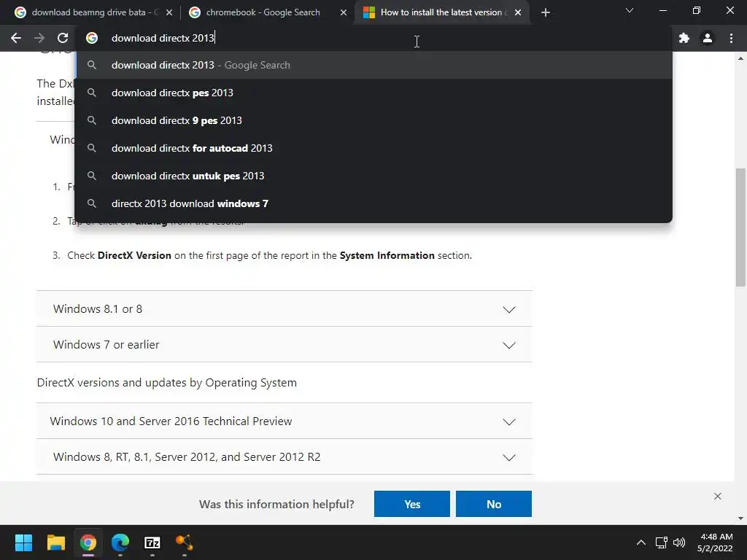Minimize the Chrome window
747x560 pixels.
(662, 10)
